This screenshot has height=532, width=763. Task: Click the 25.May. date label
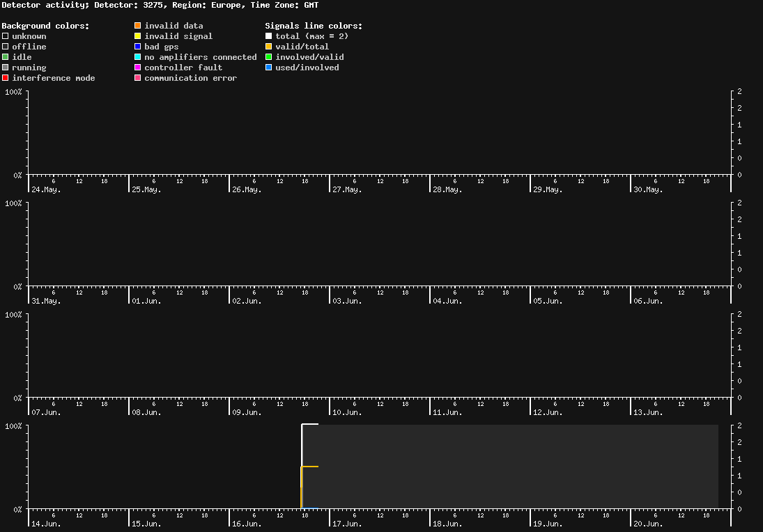(x=146, y=189)
